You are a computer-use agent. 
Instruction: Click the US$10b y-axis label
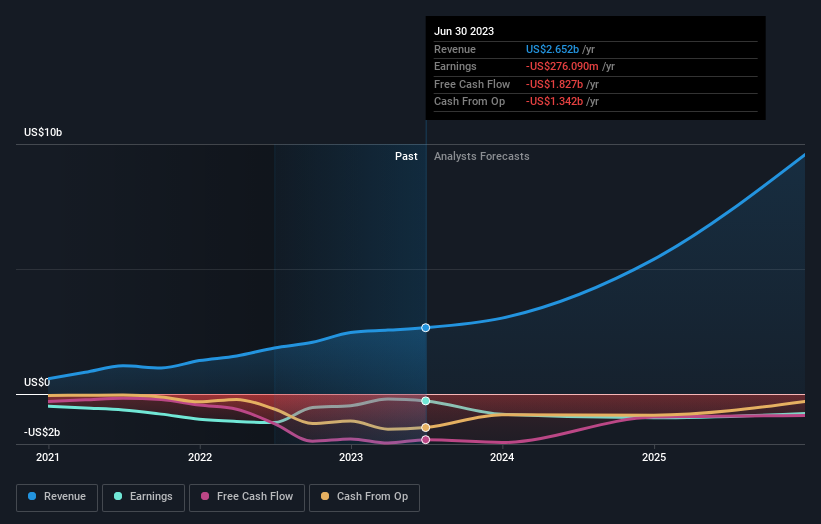[43, 132]
